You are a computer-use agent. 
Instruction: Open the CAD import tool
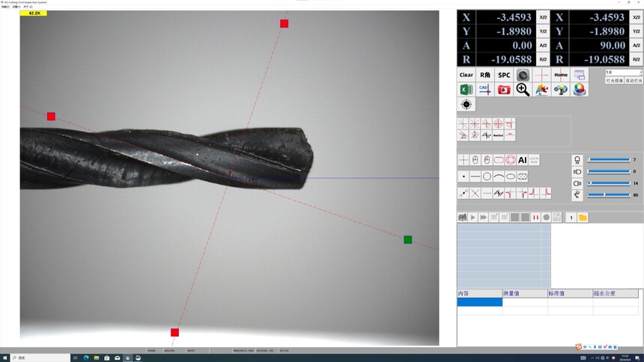tap(485, 90)
